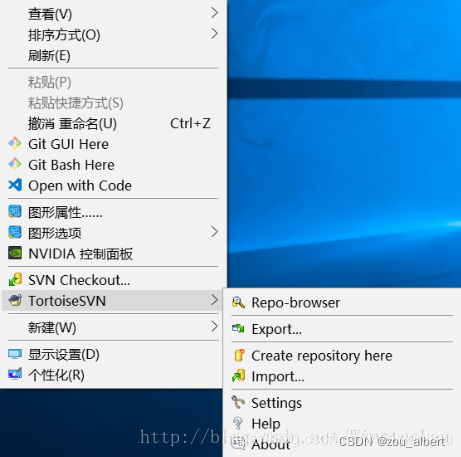Click the icon beside 图形属性
Screen dimensions: 461x457
[x=15, y=212]
